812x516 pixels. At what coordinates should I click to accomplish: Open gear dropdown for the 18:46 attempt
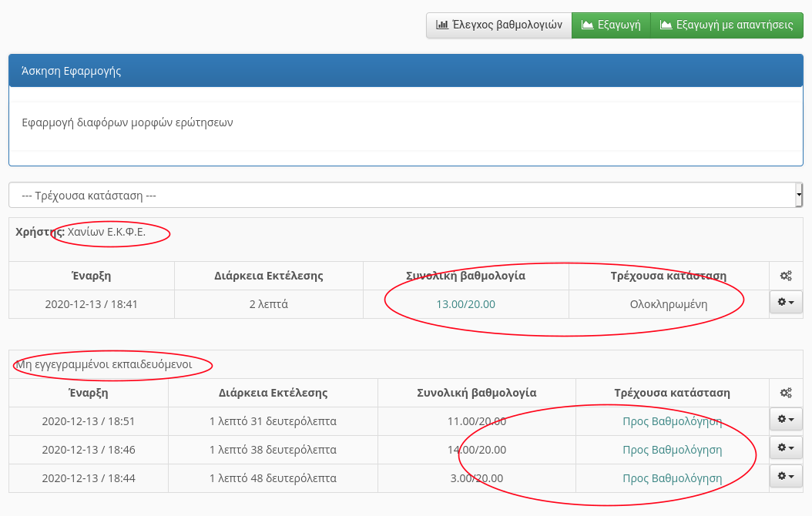tap(786, 447)
